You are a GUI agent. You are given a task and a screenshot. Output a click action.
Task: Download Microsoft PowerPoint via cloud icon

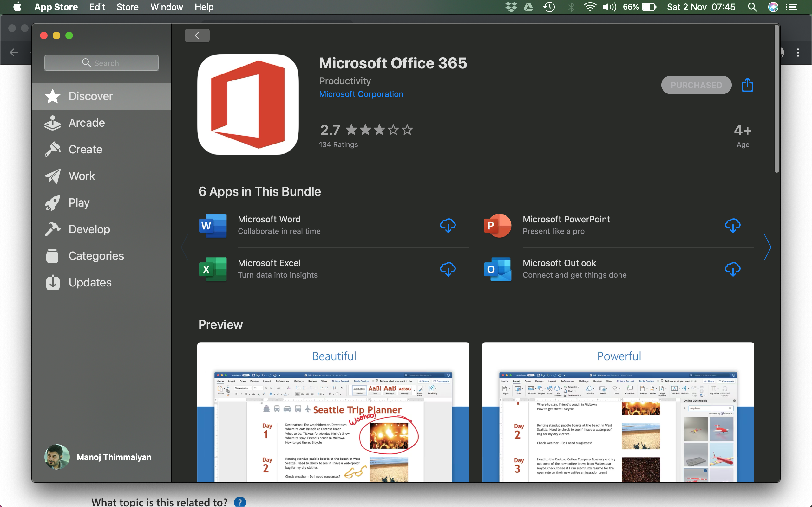732,225
